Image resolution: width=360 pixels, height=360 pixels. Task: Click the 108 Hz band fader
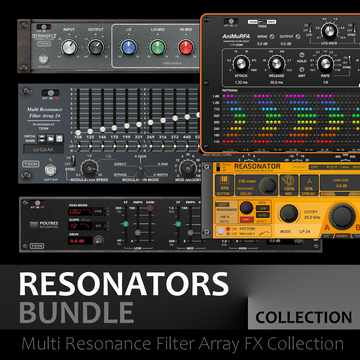coord(78,132)
